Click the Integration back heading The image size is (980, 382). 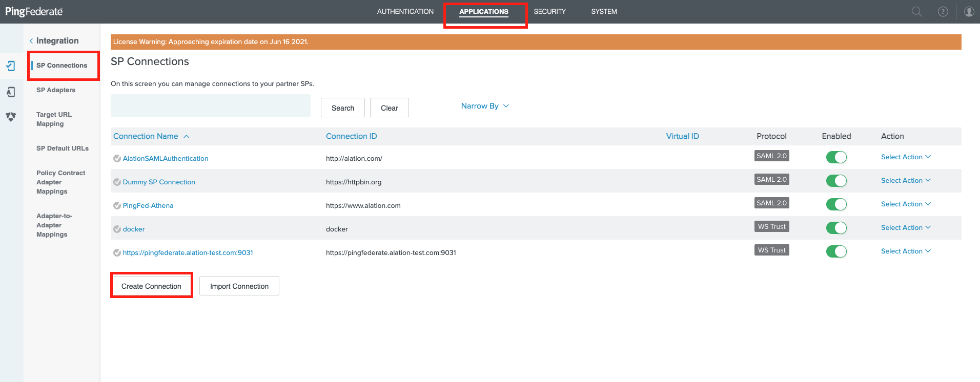click(x=57, y=41)
